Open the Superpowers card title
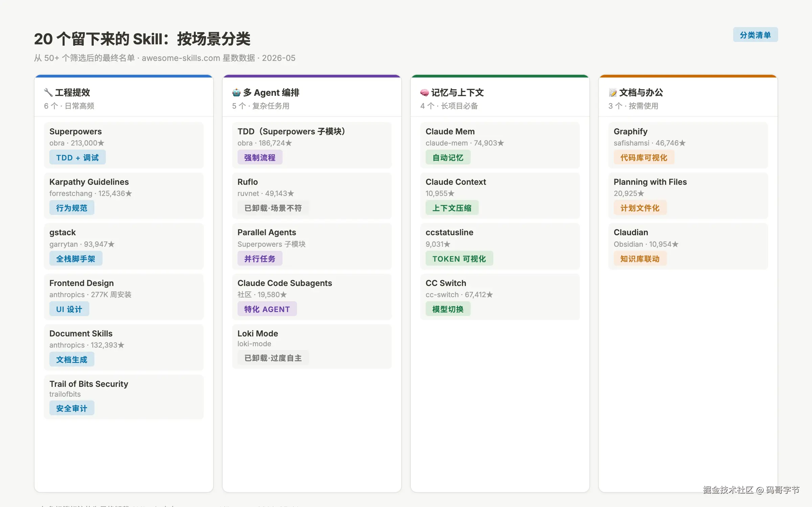The width and height of the screenshot is (812, 507). pyautogui.click(x=75, y=131)
